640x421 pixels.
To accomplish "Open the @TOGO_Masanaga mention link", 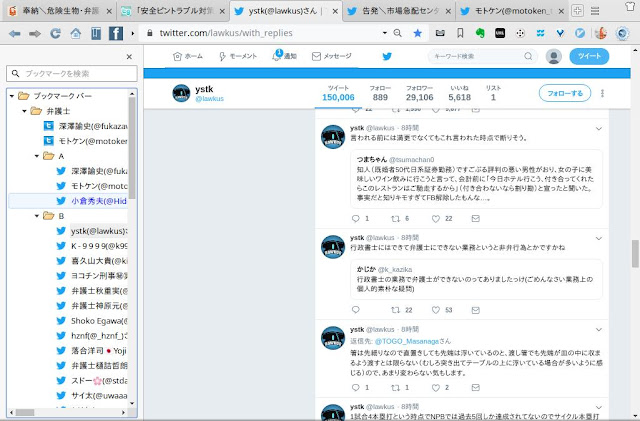I will (x=407, y=341).
